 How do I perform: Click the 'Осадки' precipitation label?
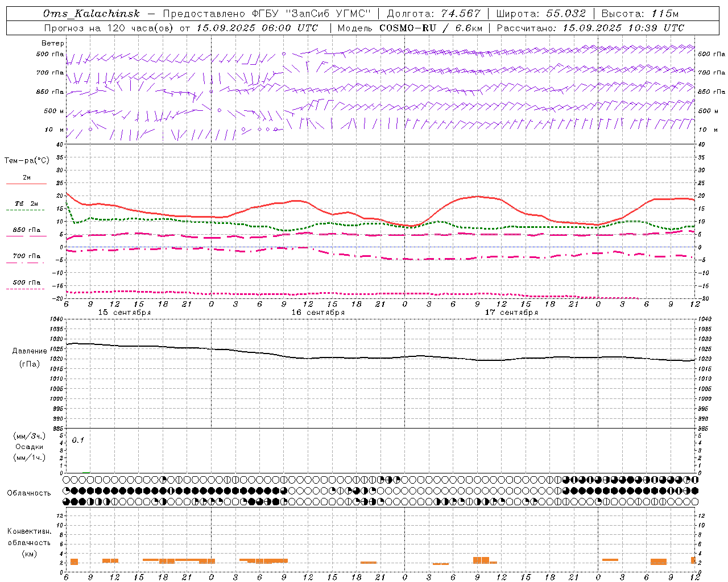(30, 447)
